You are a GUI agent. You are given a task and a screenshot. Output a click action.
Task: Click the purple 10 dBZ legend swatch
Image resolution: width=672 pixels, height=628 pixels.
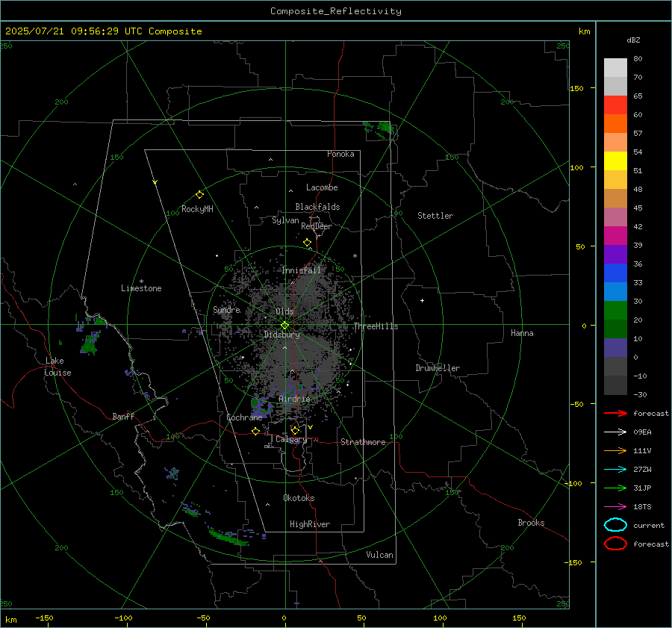[x=615, y=347]
